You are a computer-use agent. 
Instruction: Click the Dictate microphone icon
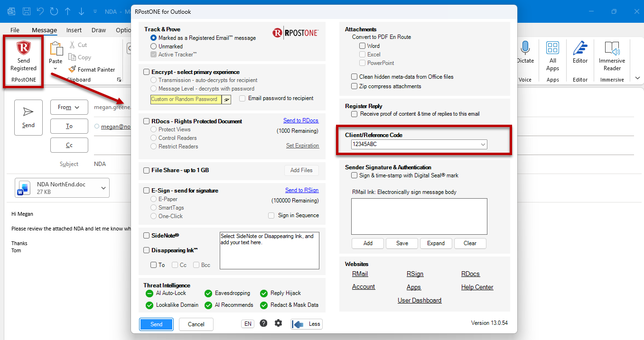coord(525,48)
